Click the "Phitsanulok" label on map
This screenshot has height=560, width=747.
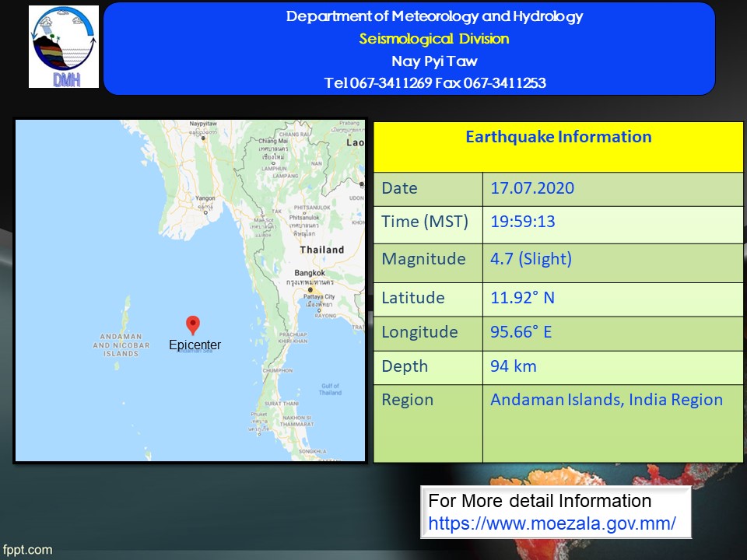click(304, 218)
